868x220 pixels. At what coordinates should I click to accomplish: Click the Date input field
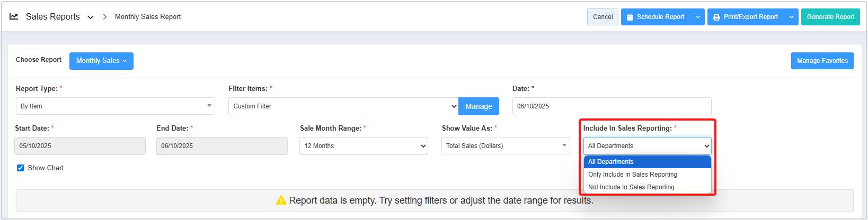(611, 106)
